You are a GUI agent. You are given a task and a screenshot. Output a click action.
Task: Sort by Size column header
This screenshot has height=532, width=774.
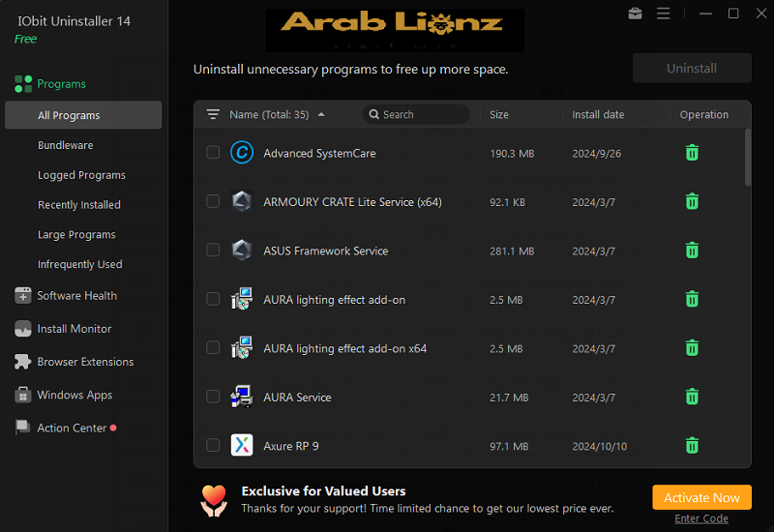tap(499, 114)
